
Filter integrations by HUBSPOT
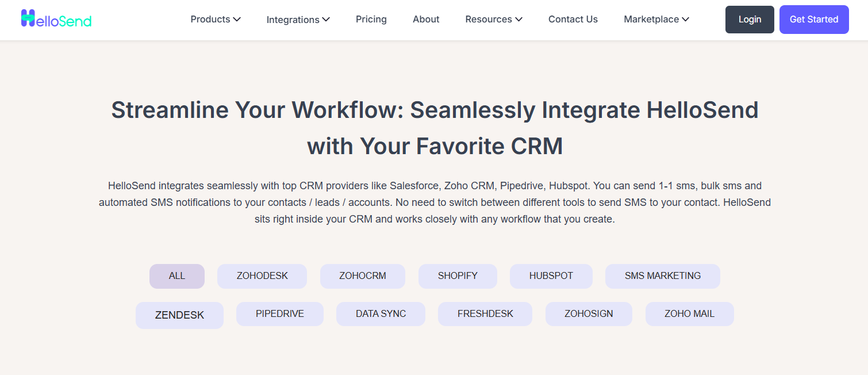[551, 276]
